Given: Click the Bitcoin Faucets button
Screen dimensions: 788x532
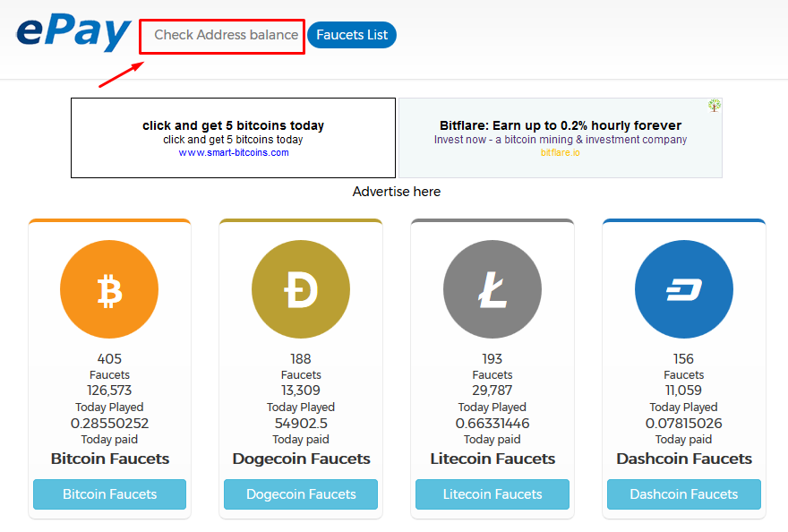Looking at the screenshot, I should coord(109,494).
